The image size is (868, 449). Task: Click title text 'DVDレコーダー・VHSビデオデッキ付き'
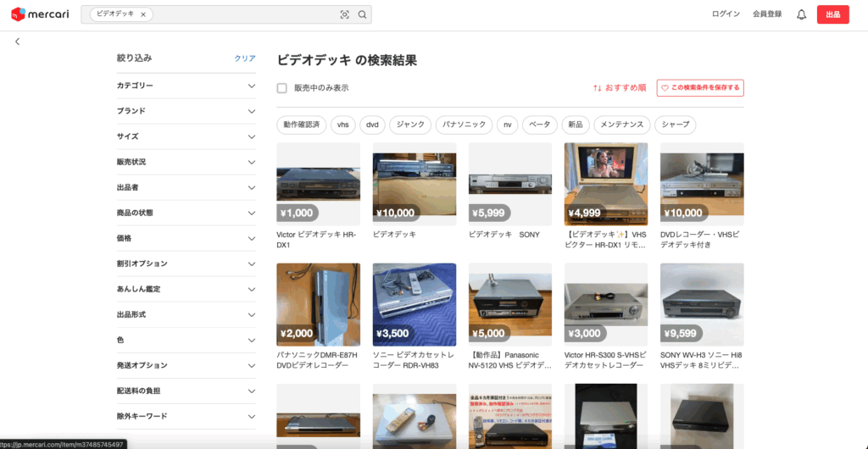click(700, 240)
